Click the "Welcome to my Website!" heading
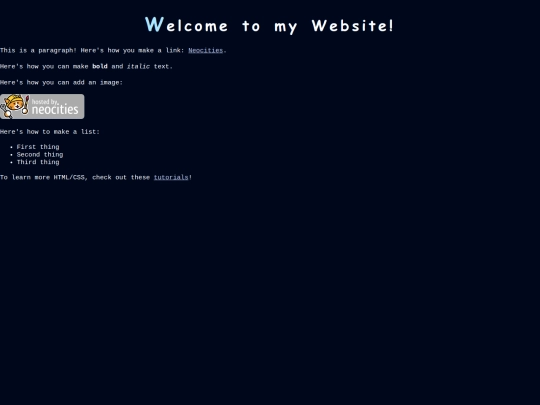The image size is (540, 405). 269,25
